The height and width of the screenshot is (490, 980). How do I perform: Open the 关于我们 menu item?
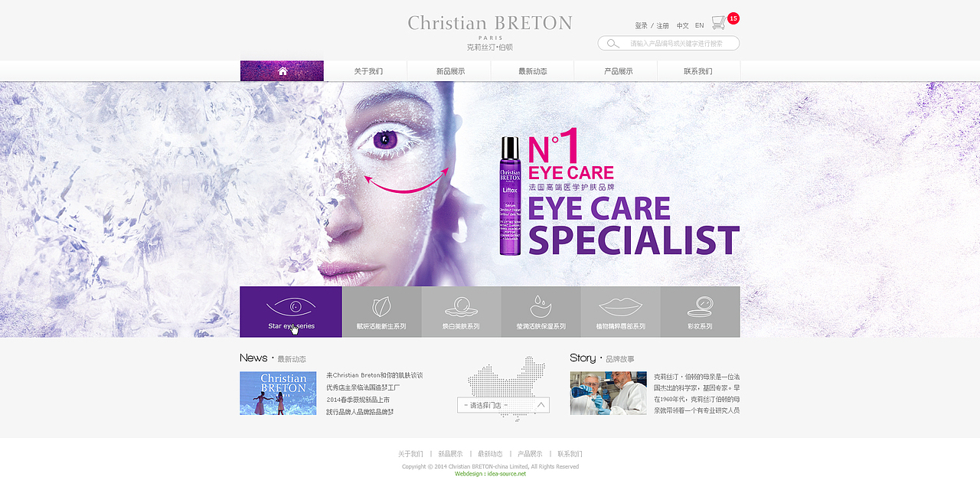(368, 71)
